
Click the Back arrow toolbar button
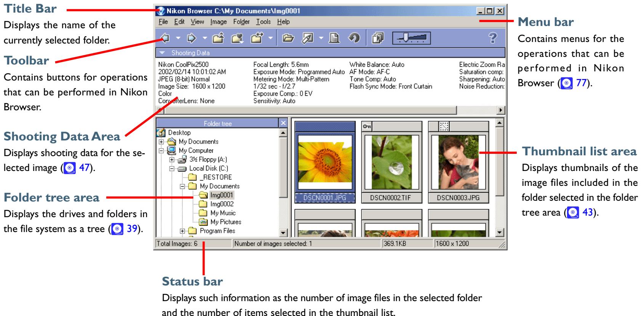tap(165, 38)
